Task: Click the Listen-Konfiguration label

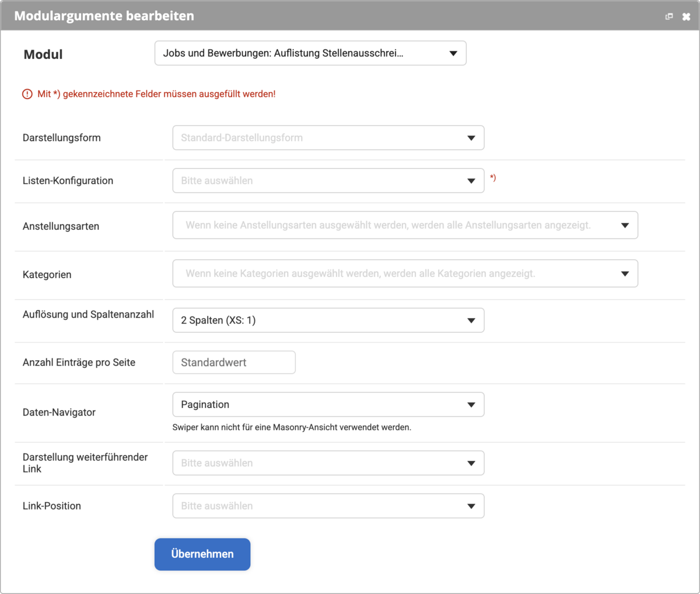Action: point(68,181)
